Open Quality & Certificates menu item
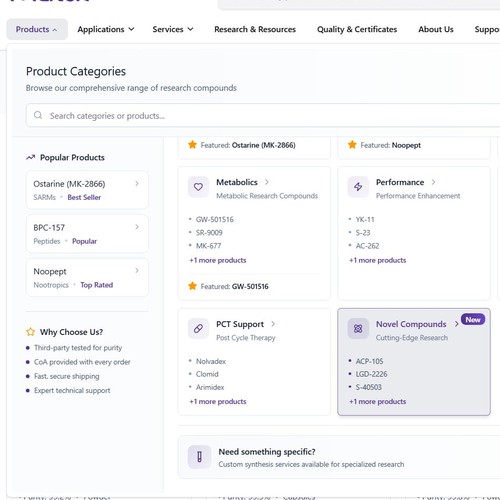Image resolution: width=500 pixels, height=500 pixels. pyautogui.click(x=357, y=29)
